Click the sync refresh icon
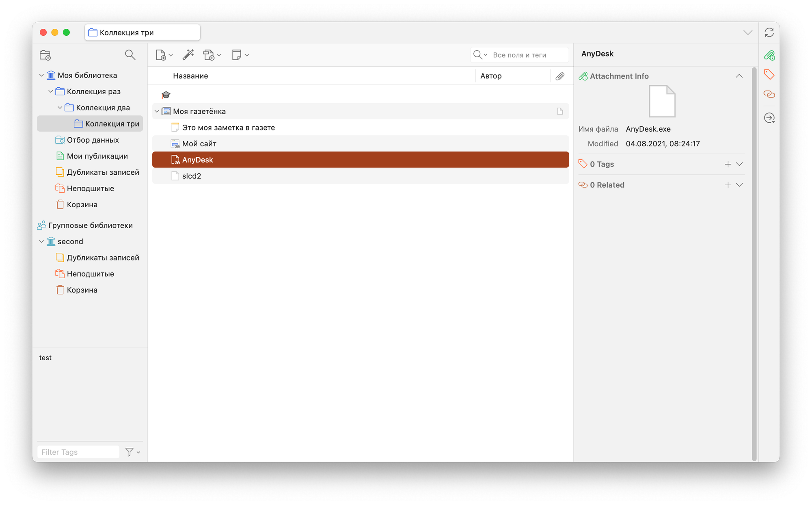This screenshot has width=812, height=505. tap(769, 33)
